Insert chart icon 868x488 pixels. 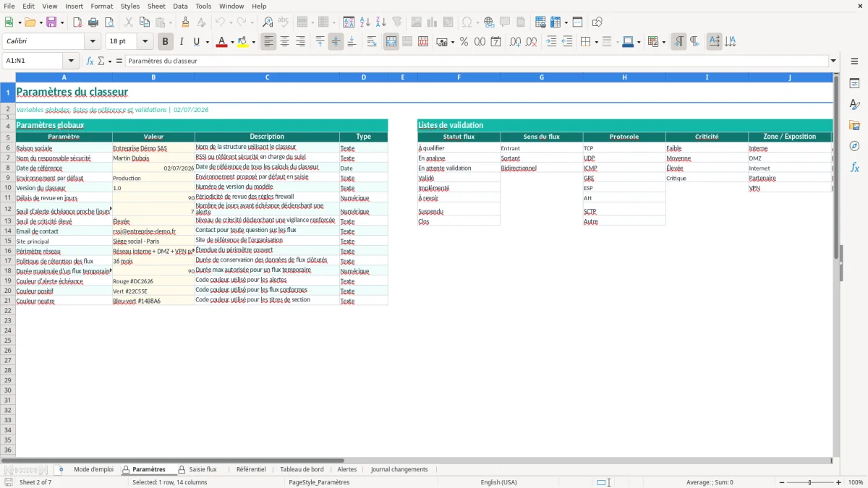(x=433, y=22)
